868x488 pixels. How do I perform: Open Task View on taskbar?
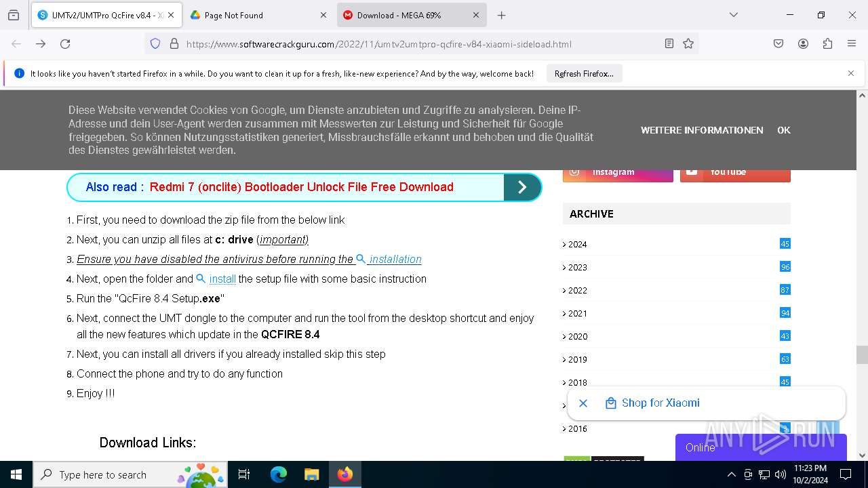(244, 474)
